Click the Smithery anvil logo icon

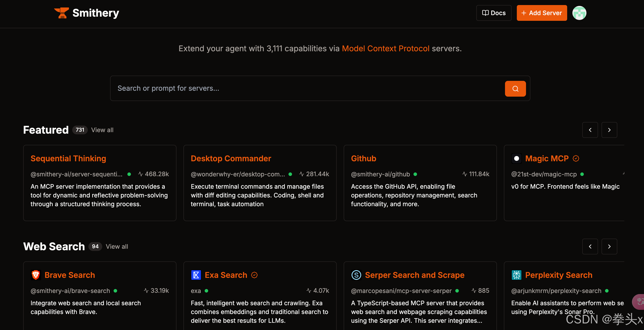point(62,13)
